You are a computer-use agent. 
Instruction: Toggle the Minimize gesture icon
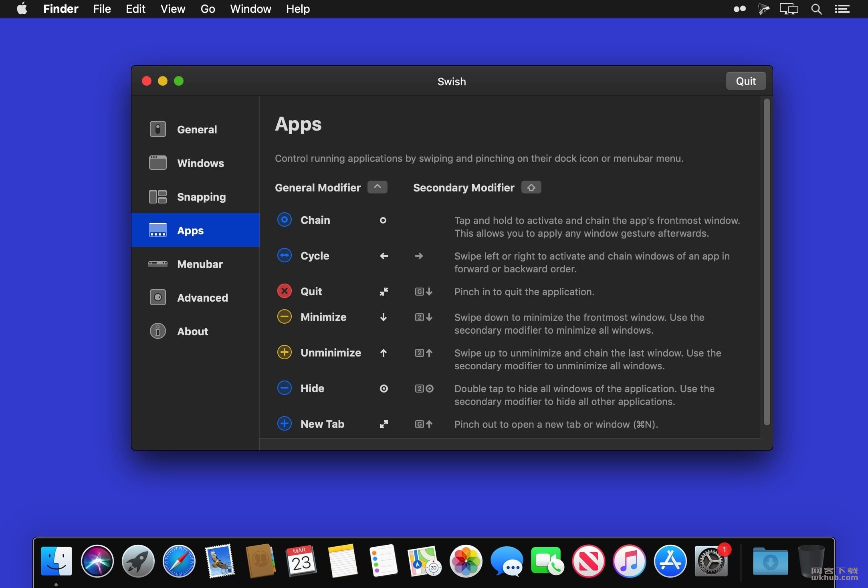point(285,317)
